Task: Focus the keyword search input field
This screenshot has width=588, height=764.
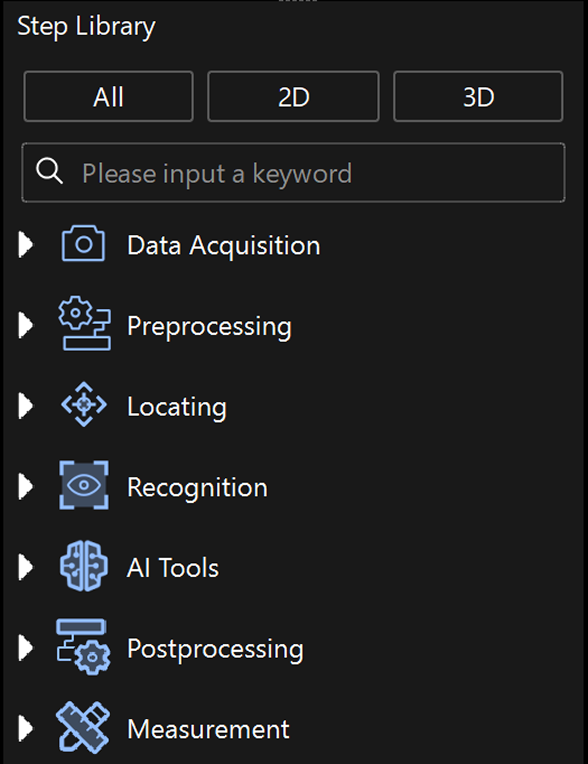Action: pyautogui.click(x=293, y=172)
